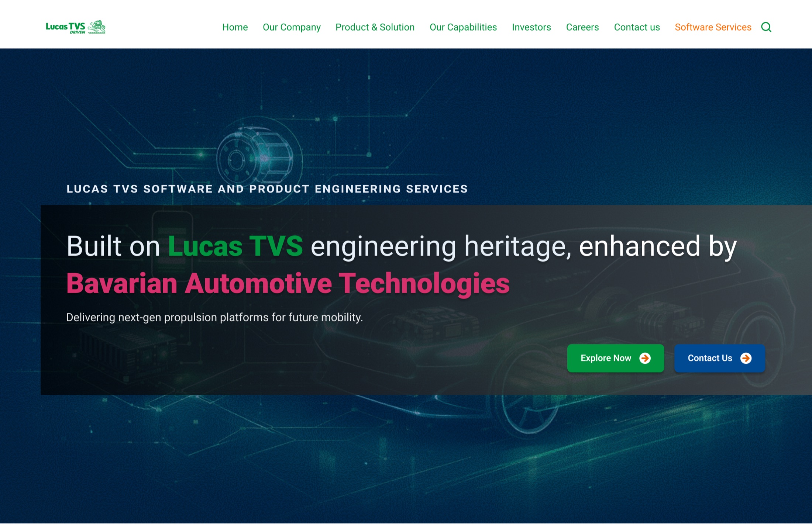Open the Investors menu item
The height and width of the screenshot is (529, 812).
pyautogui.click(x=531, y=27)
